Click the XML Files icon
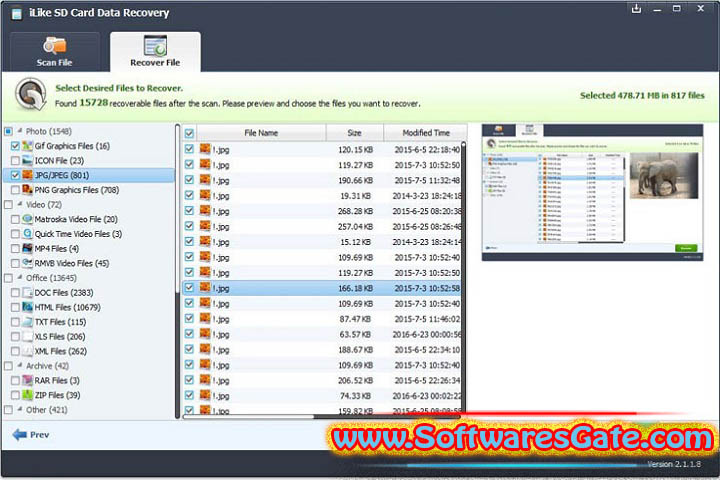 (28, 351)
